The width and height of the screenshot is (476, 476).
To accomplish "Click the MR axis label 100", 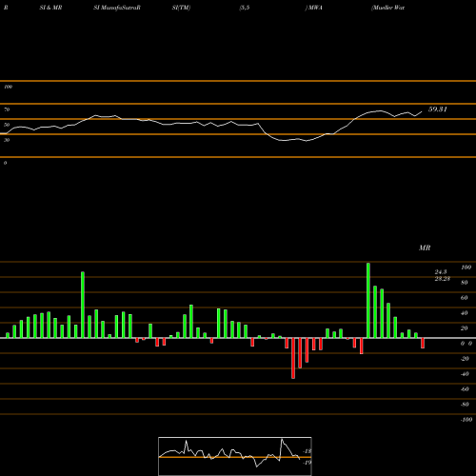I will click(x=466, y=268).
